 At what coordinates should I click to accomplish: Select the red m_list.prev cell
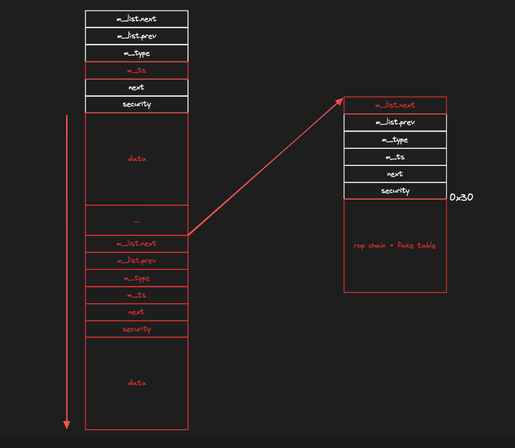137,261
